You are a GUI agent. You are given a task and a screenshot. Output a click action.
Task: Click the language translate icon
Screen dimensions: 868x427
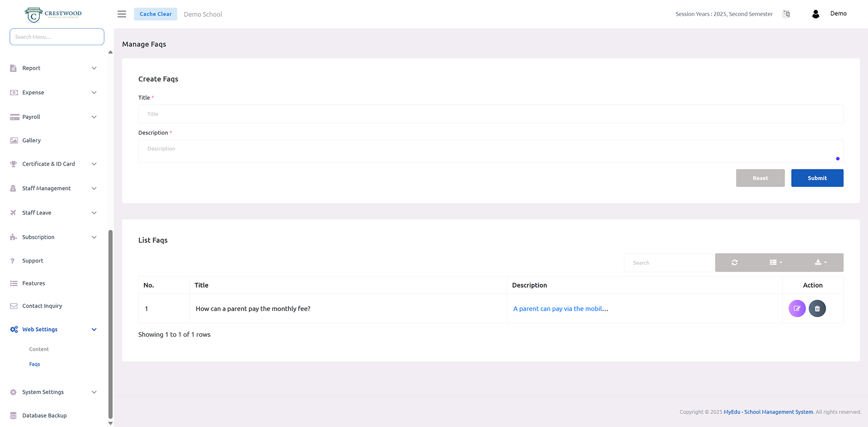[786, 14]
